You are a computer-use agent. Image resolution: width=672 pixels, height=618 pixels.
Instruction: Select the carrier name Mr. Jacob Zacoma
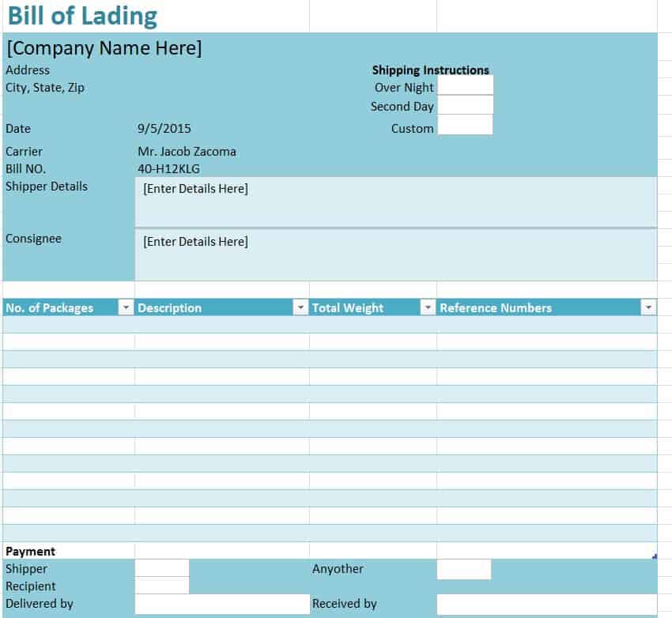coord(187,152)
